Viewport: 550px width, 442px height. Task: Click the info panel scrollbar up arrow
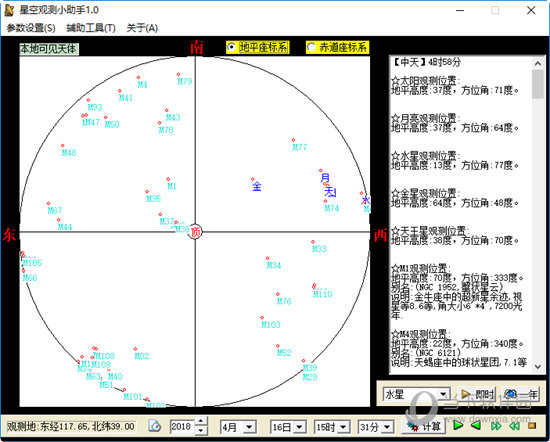538,63
